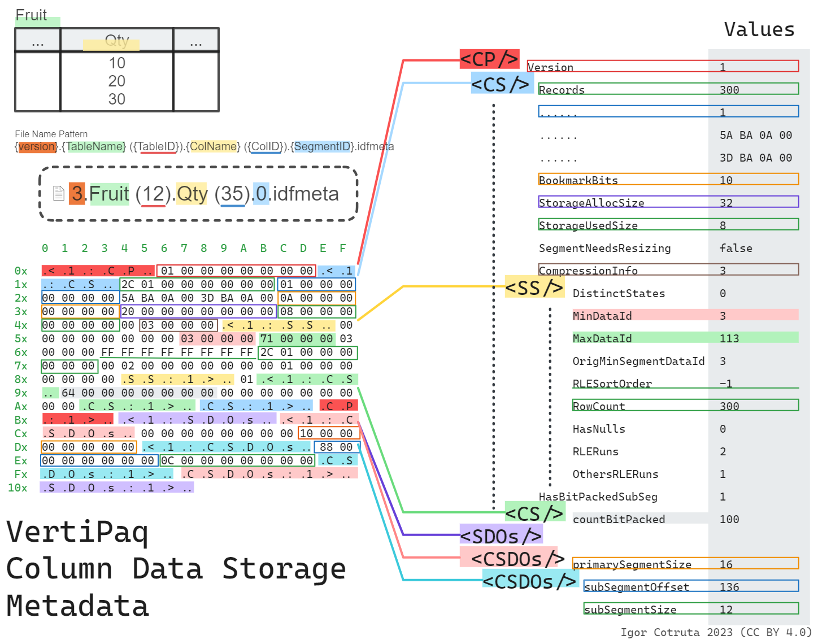
Task: Click the purple <SDOs/> tag
Action: pyautogui.click(x=501, y=535)
